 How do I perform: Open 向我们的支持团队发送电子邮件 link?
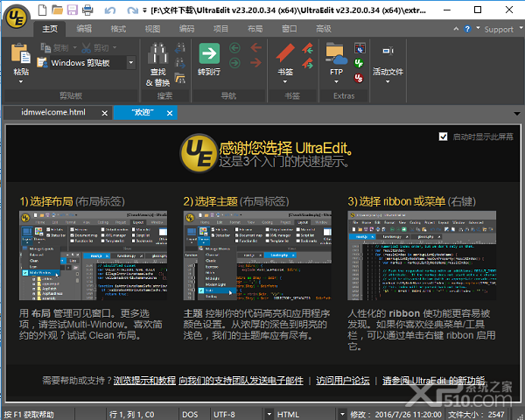tap(241, 381)
